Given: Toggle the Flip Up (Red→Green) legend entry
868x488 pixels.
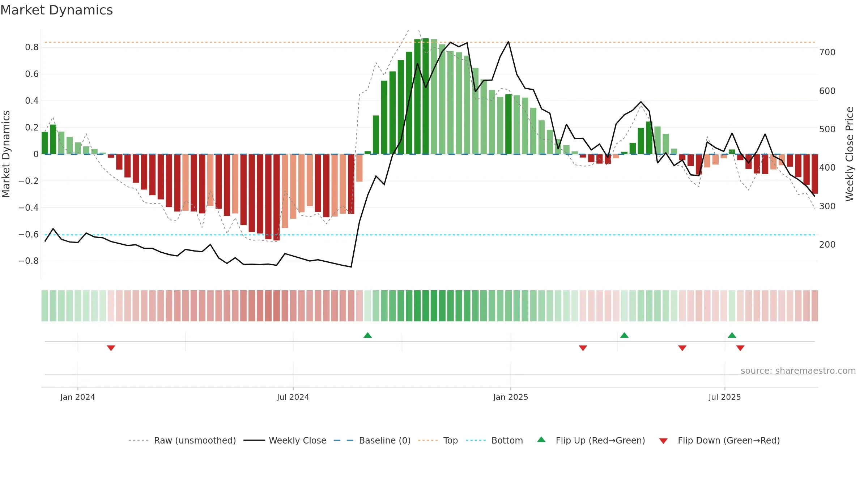Looking at the screenshot, I should pos(591,440).
